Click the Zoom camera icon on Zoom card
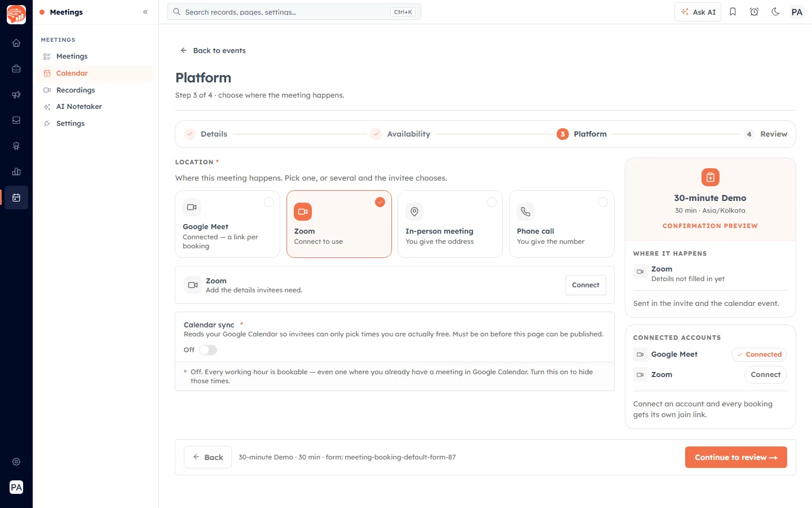 tap(303, 212)
